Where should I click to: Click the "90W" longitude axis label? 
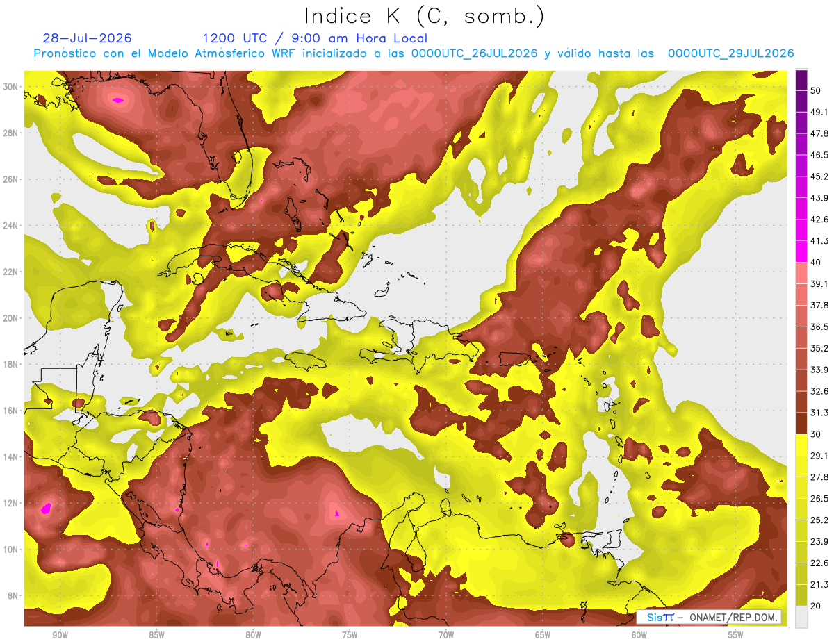60,635
